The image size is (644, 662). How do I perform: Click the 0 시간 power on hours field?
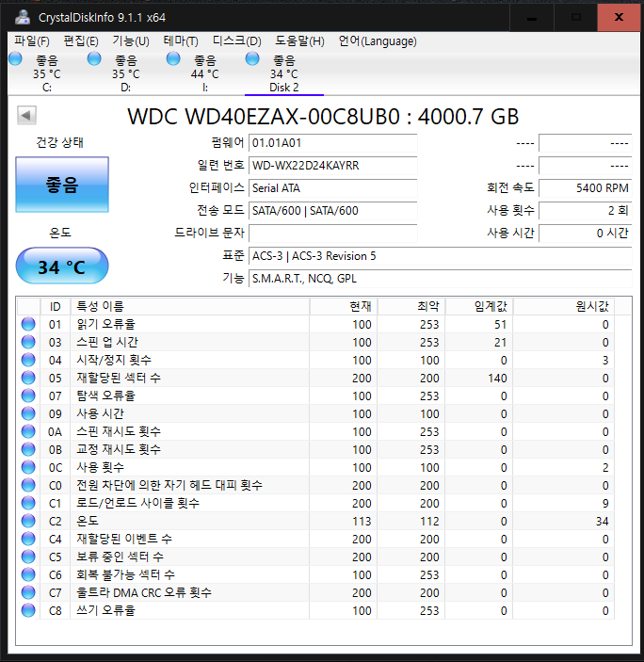coord(586,233)
